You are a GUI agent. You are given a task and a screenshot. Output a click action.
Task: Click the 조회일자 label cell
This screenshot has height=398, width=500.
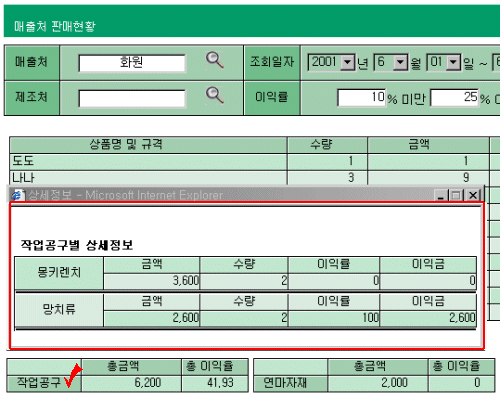pos(272,62)
